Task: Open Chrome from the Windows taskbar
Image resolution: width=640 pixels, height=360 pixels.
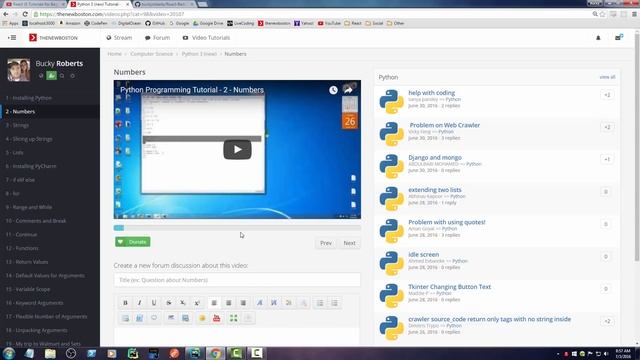Action: coord(215,353)
